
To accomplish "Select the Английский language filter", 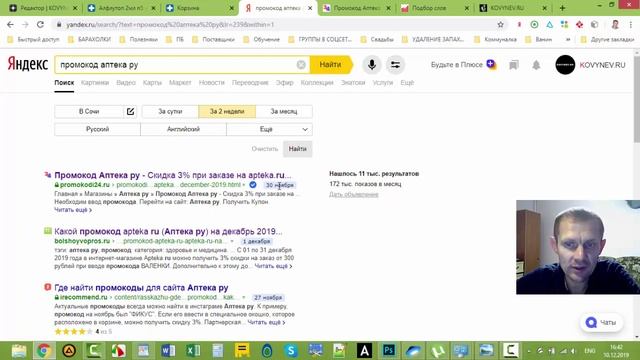I will point(183,129).
